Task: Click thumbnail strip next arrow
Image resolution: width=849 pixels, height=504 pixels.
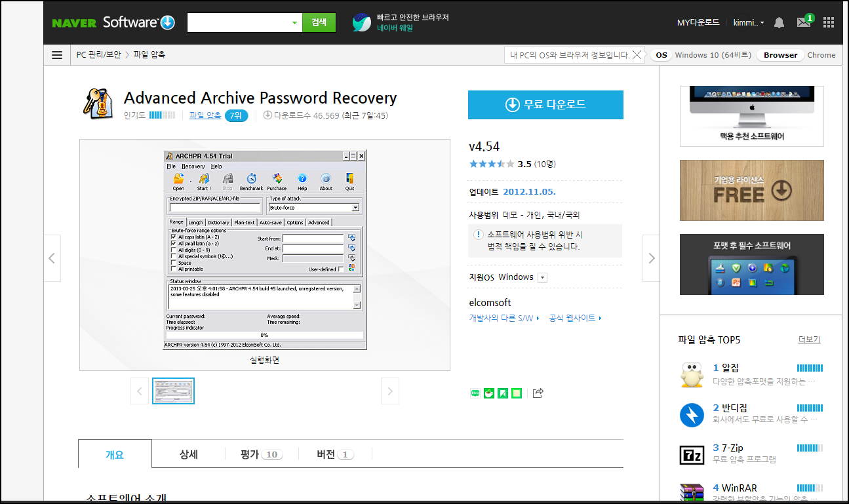Action: pyautogui.click(x=390, y=391)
